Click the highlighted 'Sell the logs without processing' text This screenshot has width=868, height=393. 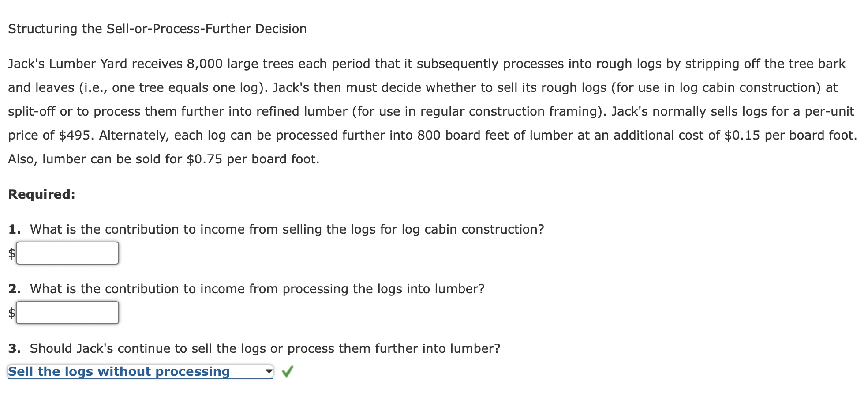pos(119,371)
